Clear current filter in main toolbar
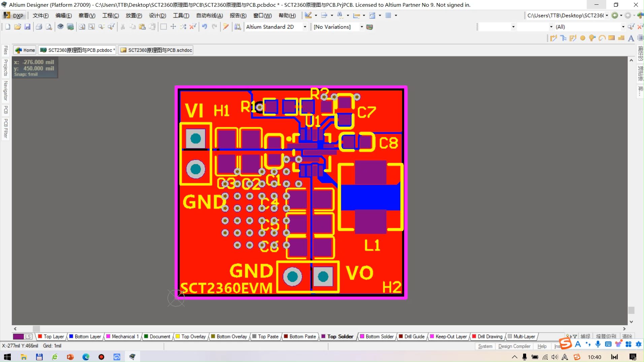 click(193, 27)
